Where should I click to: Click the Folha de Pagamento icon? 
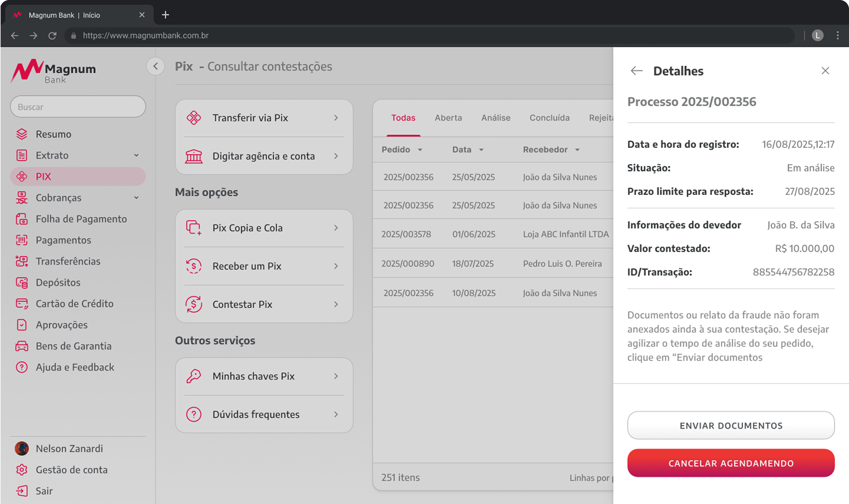(x=22, y=219)
